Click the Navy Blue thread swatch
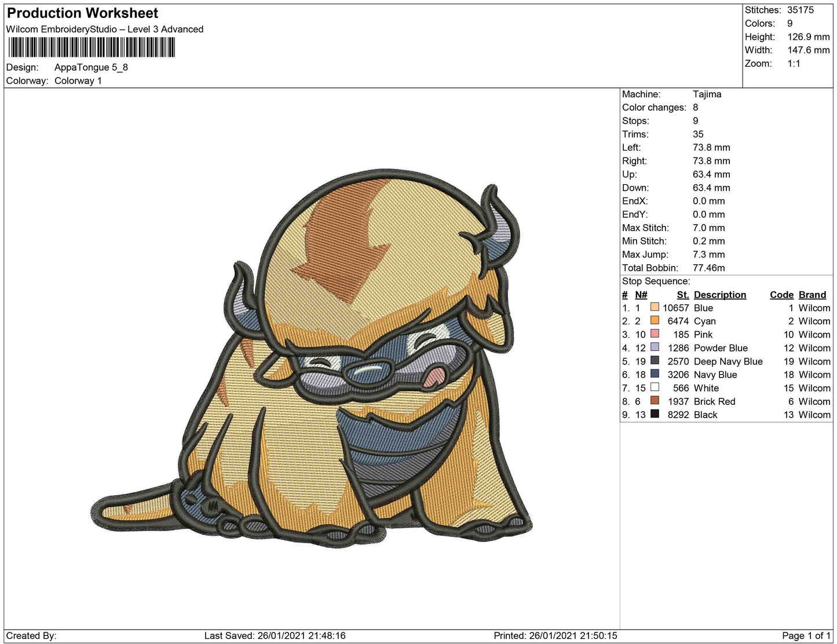Image resolution: width=837 pixels, height=644 pixels. pyautogui.click(x=655, y=374)
